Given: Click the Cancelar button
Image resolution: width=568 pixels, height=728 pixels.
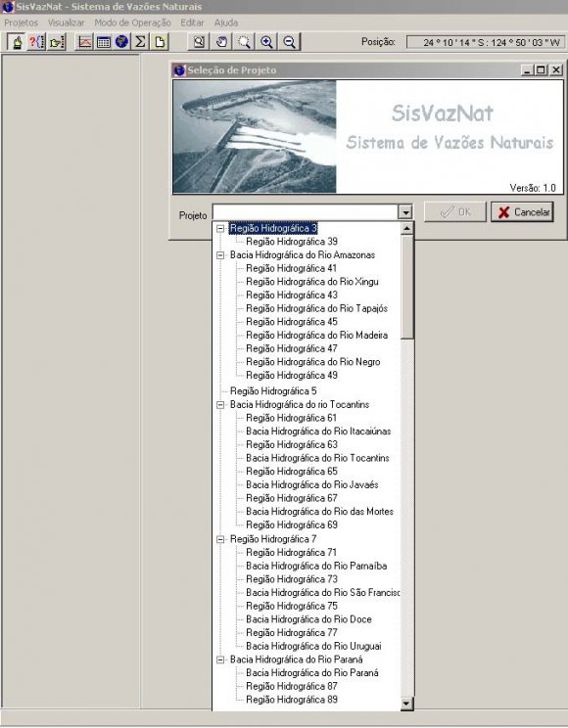Looking at the screenshot, I should (x=522, y=212).
